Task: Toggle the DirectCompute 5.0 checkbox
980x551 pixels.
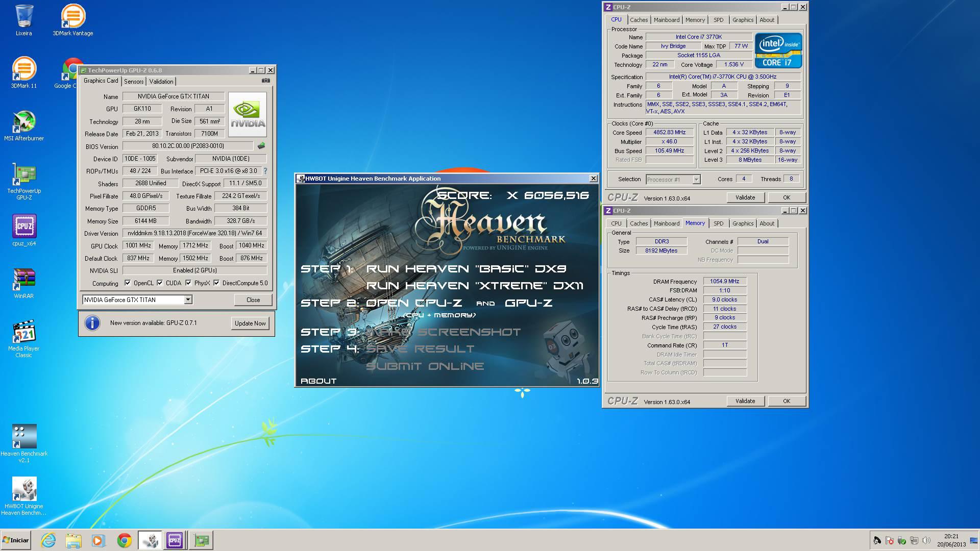Action: 216,283
